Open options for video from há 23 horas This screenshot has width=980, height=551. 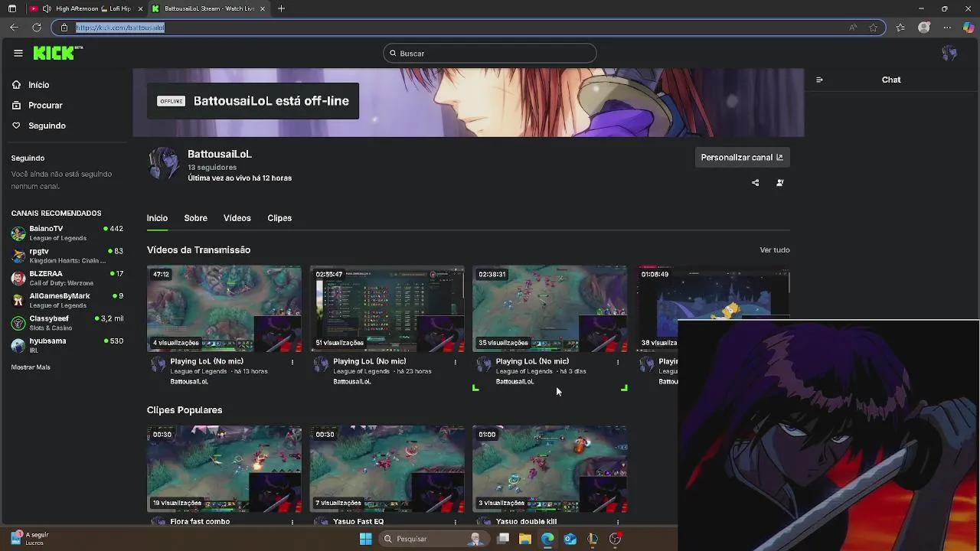tap(455, 362)
